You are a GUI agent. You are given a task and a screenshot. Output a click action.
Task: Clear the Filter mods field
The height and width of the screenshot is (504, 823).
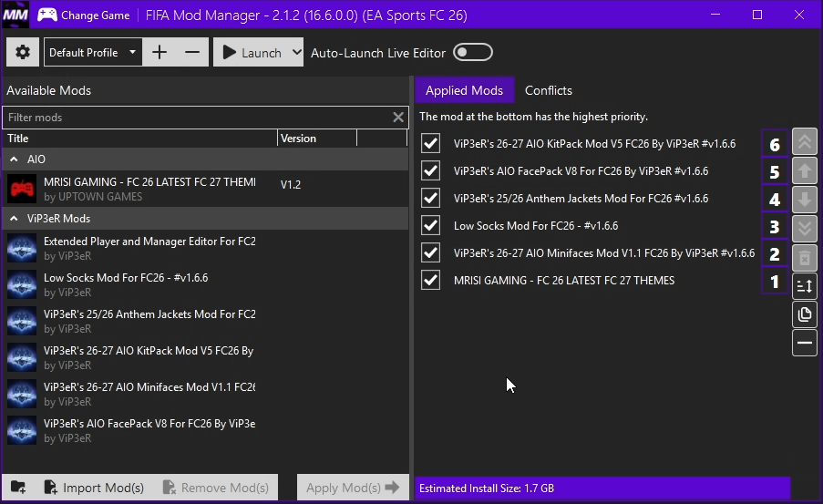tap(398, 117)
